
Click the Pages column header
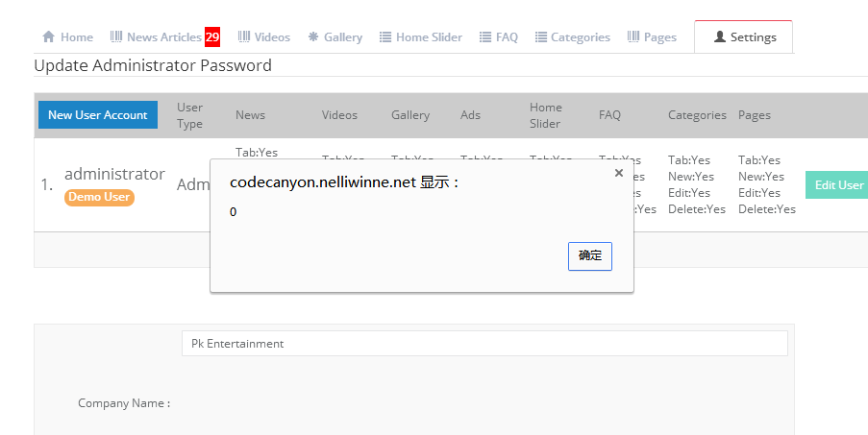(x=754, y=115)
